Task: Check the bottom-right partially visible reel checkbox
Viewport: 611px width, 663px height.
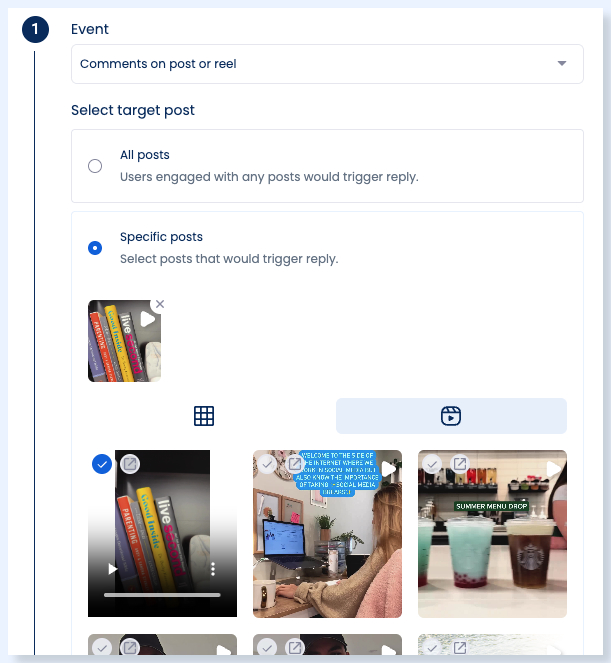Action: (x=432, y=647)
